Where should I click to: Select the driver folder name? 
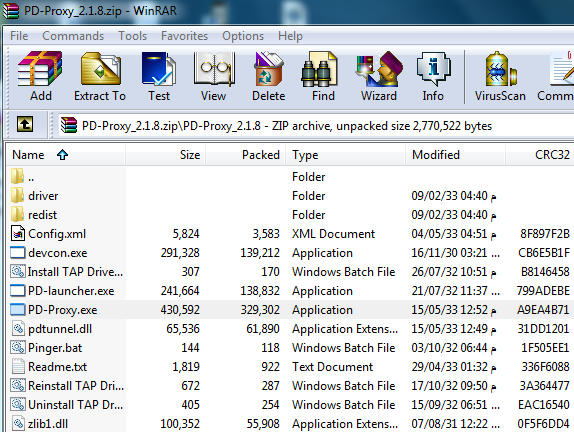[x=43, y=195]
